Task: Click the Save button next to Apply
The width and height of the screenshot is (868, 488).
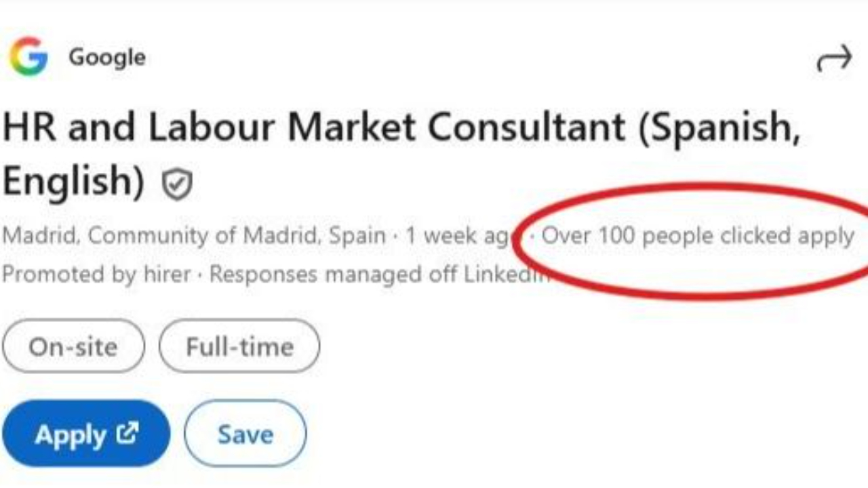Action: tap(245, 434)
